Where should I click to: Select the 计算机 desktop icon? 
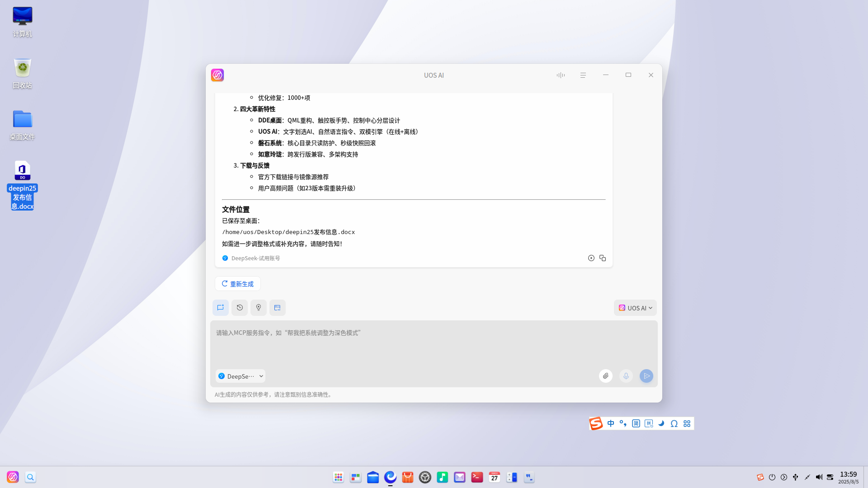coord(22,22)
